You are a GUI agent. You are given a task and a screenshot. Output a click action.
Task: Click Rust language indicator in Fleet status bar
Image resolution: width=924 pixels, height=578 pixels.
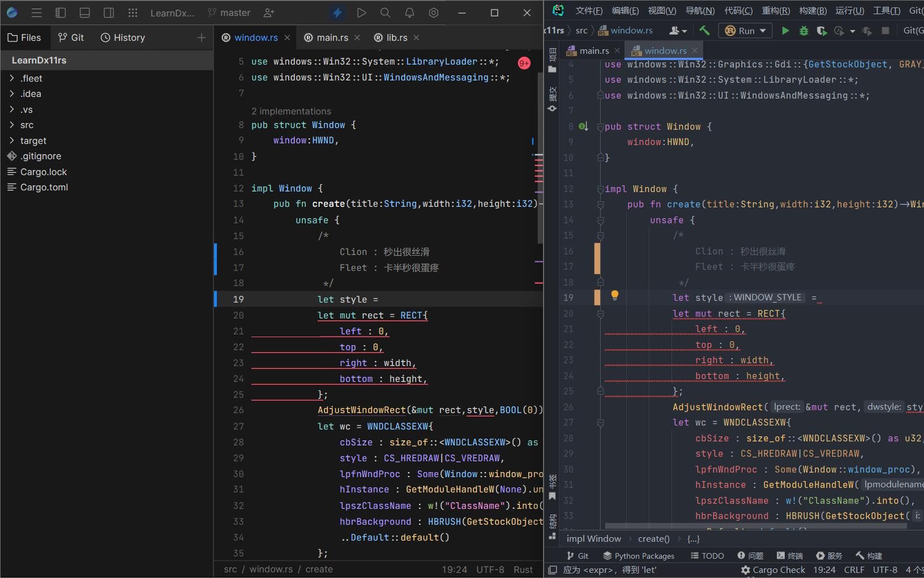(x=523, y=569)
